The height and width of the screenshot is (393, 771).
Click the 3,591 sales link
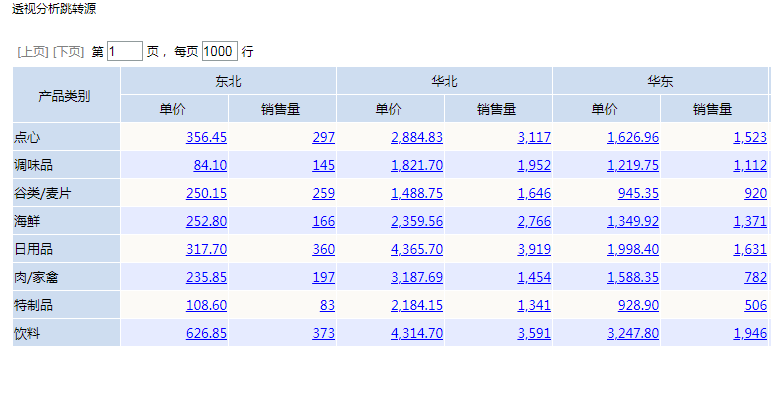pyautogui.click(x=534, y=333)
